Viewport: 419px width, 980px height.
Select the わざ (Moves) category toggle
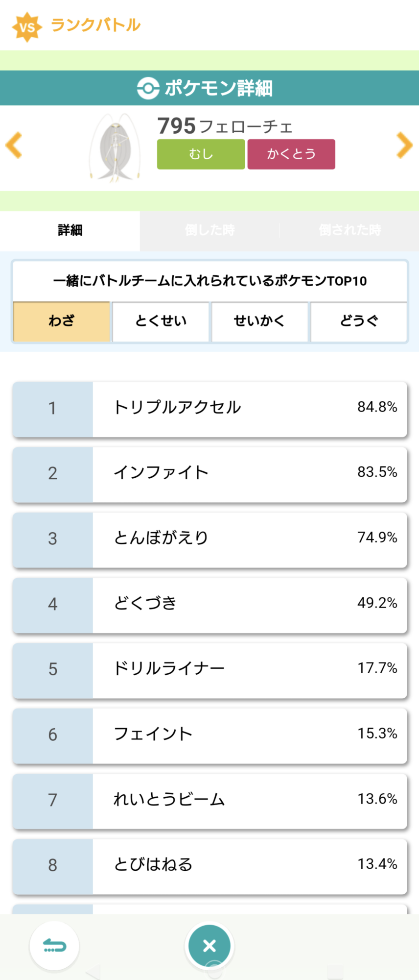click(x=62, y=321)
